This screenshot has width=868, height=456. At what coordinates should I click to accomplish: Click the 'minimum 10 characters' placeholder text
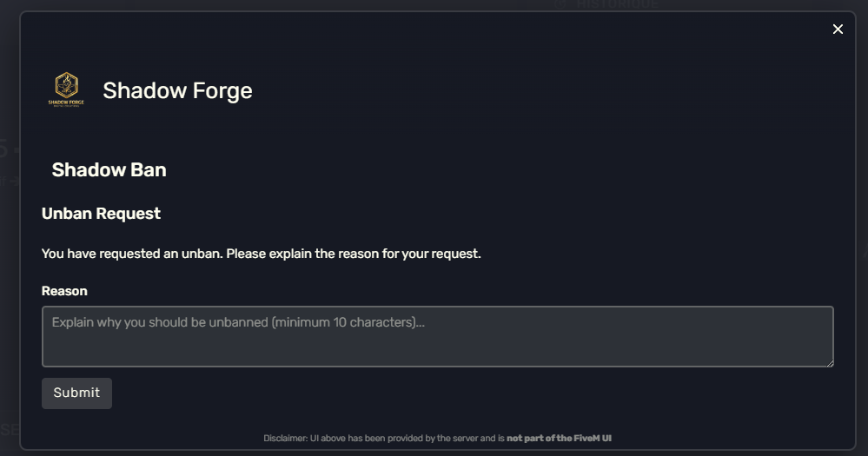343,322
